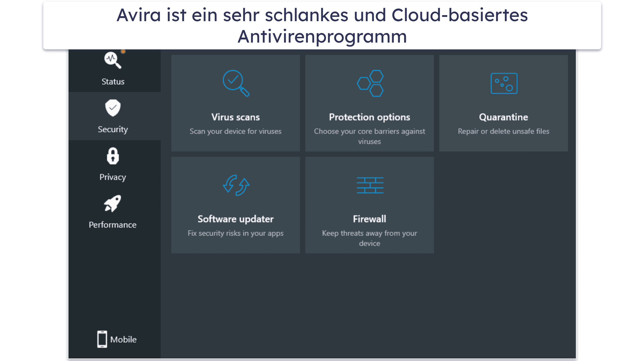644x361 pixels.
Task: Open the Firewall title
Action: pos(369,219)
